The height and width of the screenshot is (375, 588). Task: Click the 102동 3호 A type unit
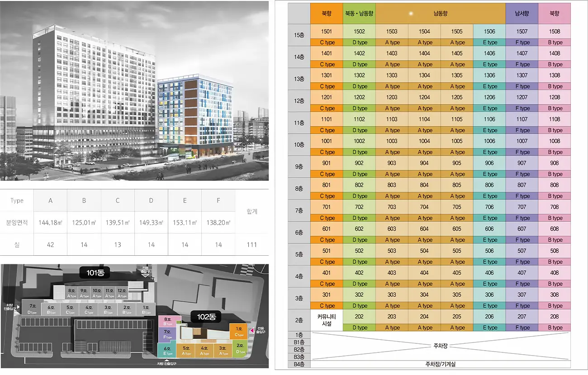(x=223, y=351)
